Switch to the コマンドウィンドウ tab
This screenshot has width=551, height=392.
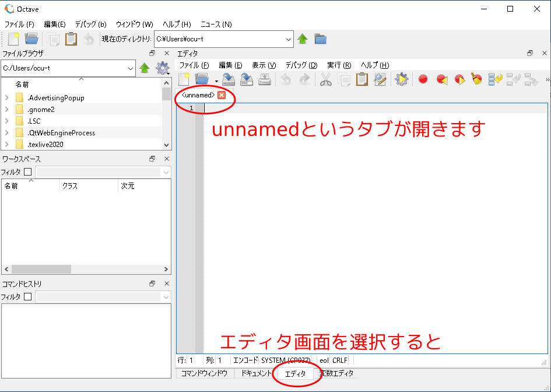204,373
